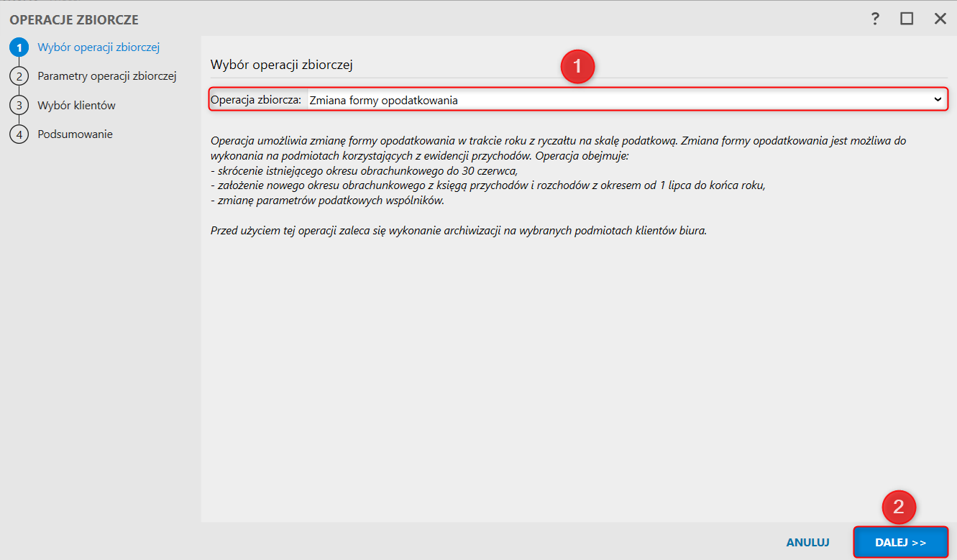
Task: Open the help question mark icon
Action: (875, 19)
